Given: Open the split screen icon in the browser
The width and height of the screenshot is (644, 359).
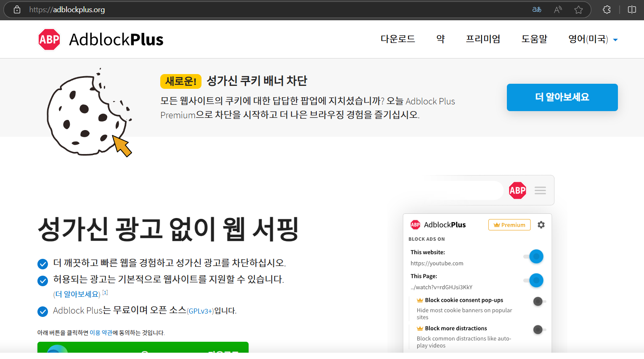Looking at the screenshot, I should coord(631,9).
